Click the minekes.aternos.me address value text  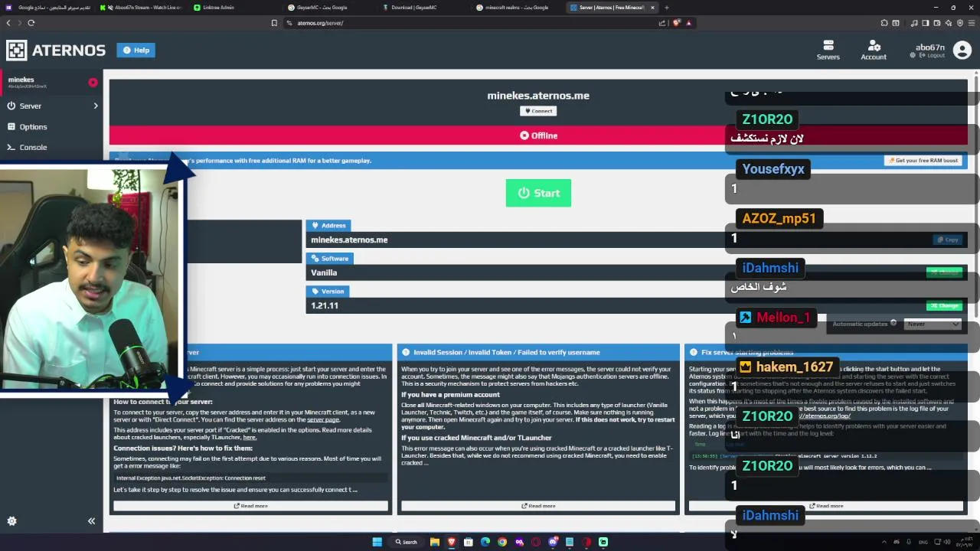pos(349,240)
